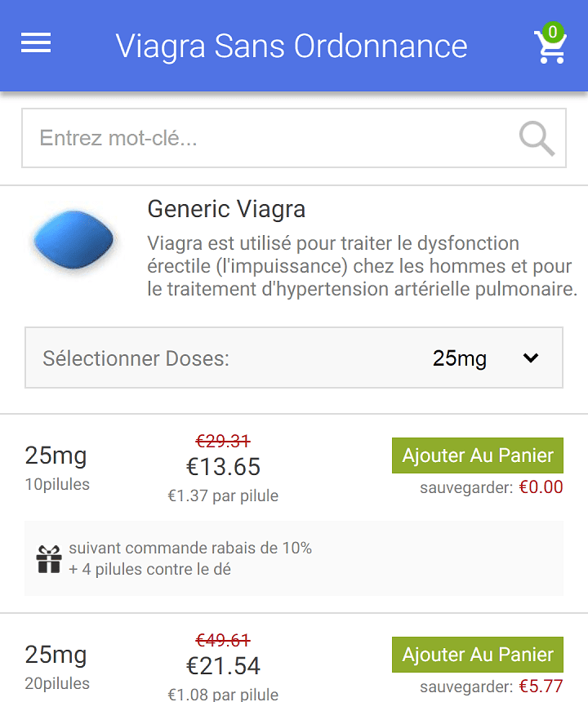Open the 'Generic Viagra' product heading
The width and height of the screenshot is (588, 702).
point(226,209)
